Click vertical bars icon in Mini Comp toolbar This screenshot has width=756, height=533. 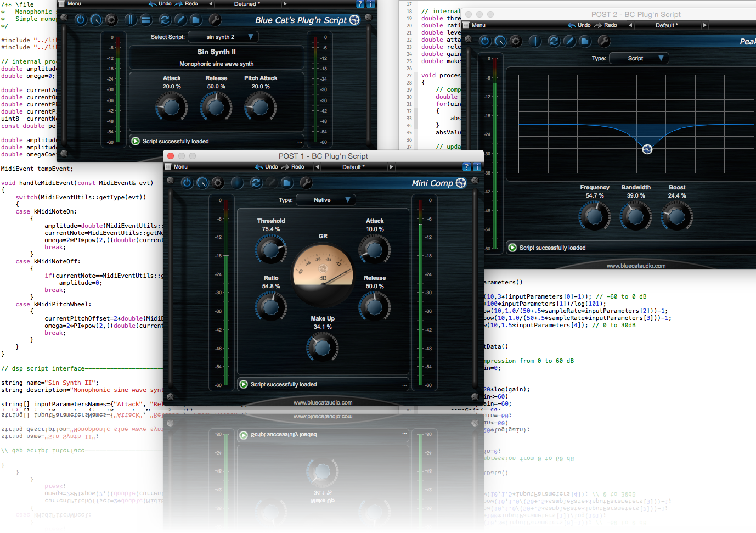click(x=237, y=183)
